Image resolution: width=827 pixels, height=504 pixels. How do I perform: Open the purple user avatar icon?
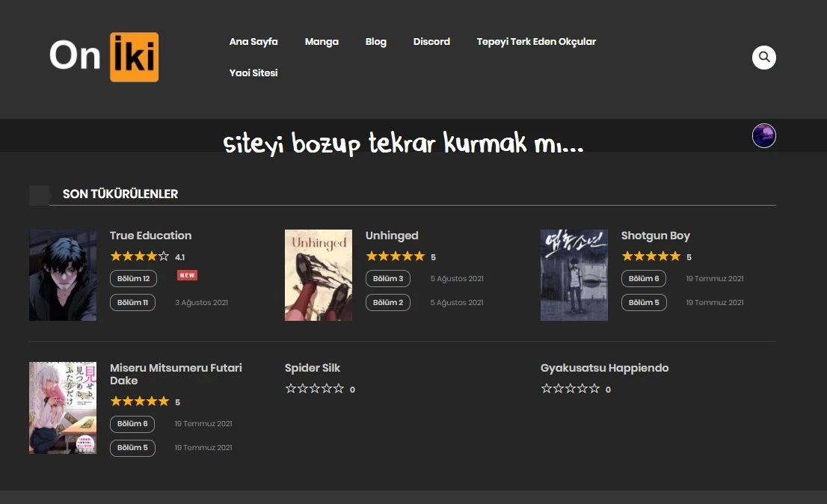tap(763, 136)
